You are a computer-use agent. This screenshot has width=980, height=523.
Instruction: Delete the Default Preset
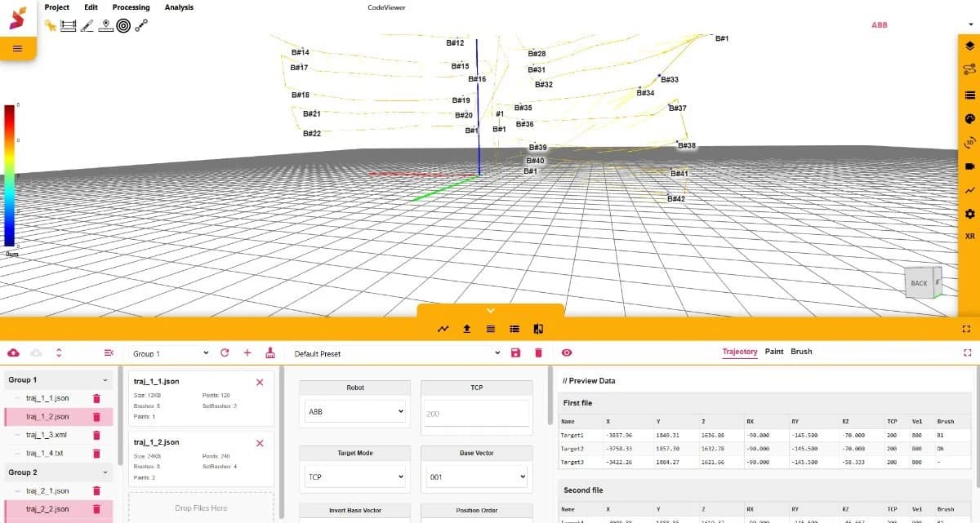pyautogui.click(x=538, y=352)
